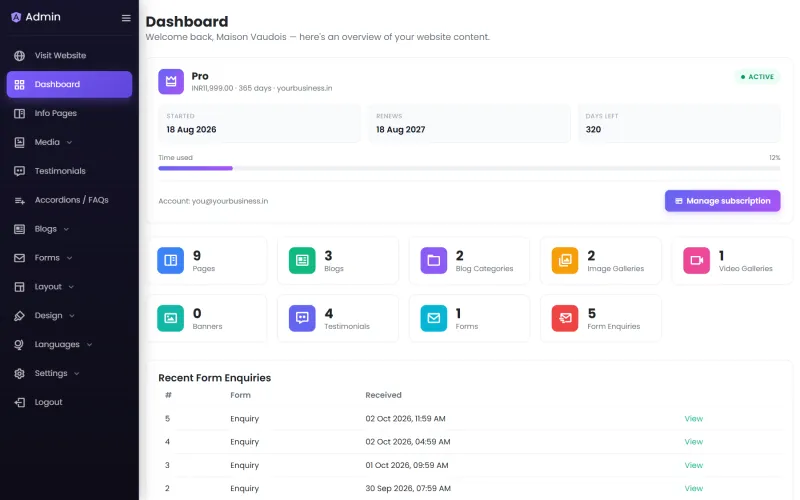The image size is (800, 500).
Task: View enquiry number 3
Action: (x=693, y=465)
